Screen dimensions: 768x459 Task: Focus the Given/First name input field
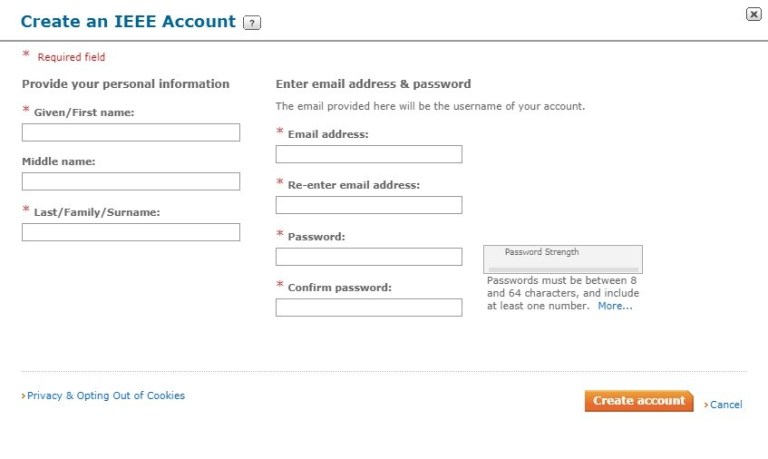tap(131, 132)
